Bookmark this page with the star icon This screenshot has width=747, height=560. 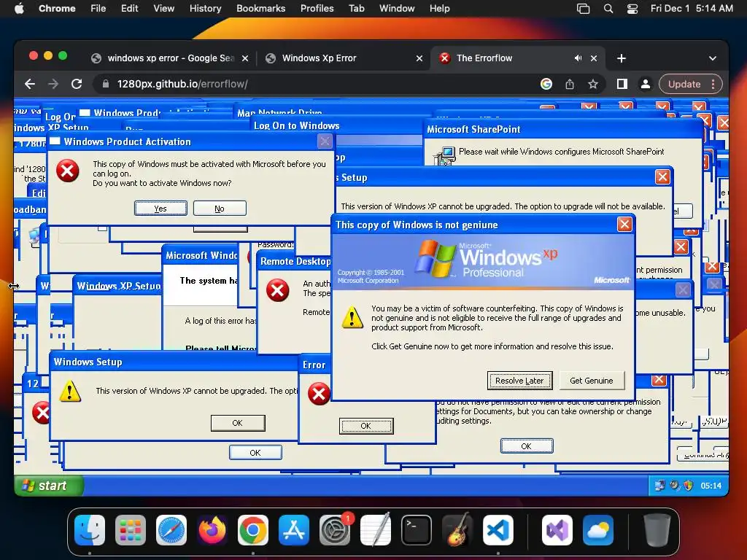click(x=592, y=84)
